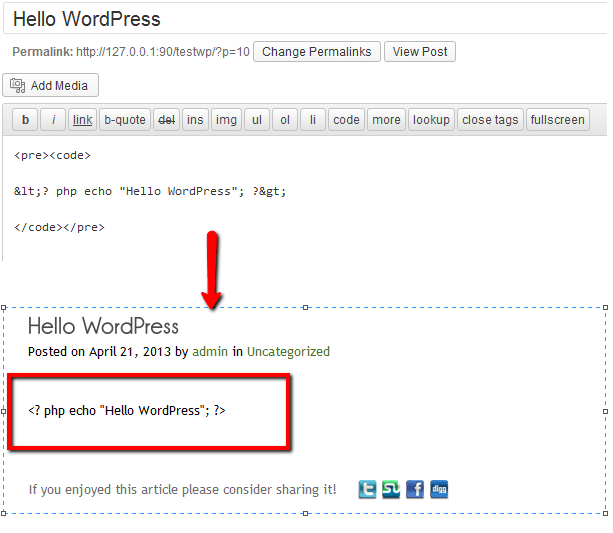Click into the Hello WordPress title field
This screenshot has height=533, width=613.
coord(305,19)
